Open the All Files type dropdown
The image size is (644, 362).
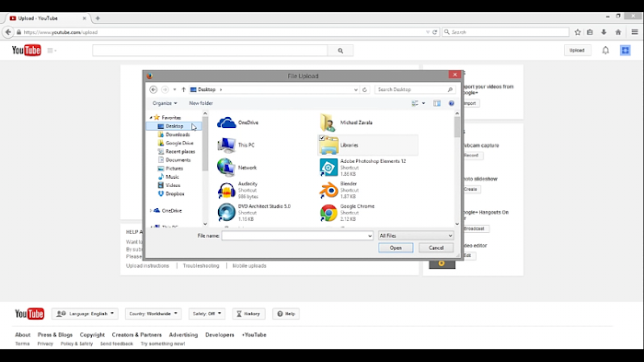pyautogui.click(x=415, y=236)
